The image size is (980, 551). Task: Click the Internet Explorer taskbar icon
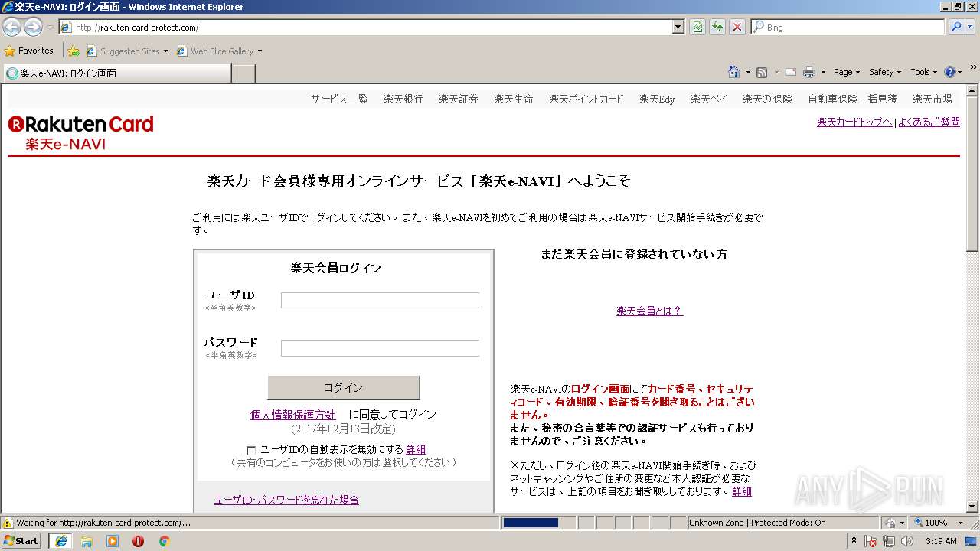pyautogui.click(x=60, y=541)
